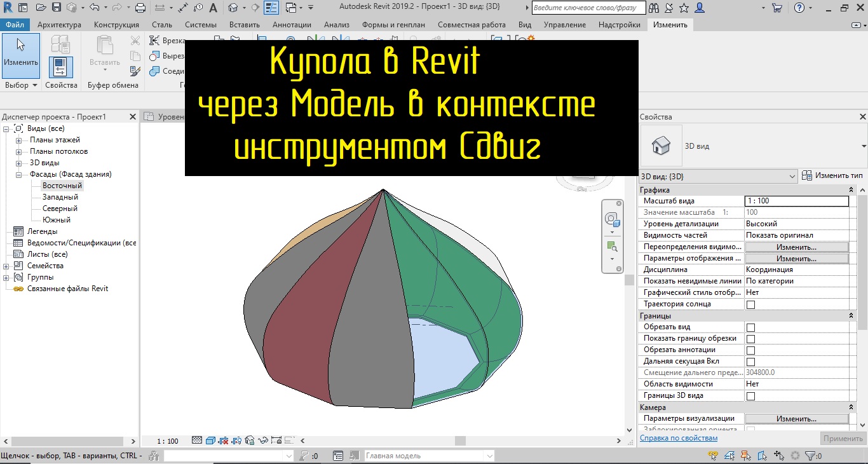Select Восточный elevation in project browser
Viewport: 868px width, 464px height.
pyautogui.click(x=62, y=186)
